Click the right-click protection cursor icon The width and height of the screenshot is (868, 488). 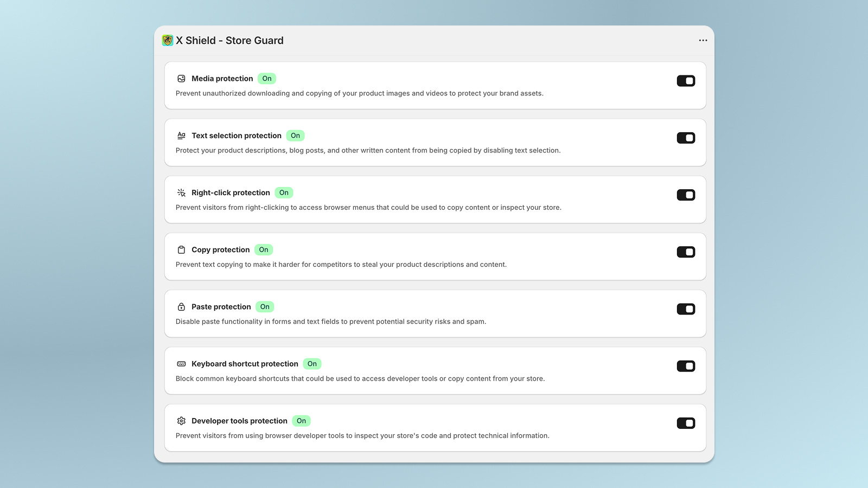181,192
